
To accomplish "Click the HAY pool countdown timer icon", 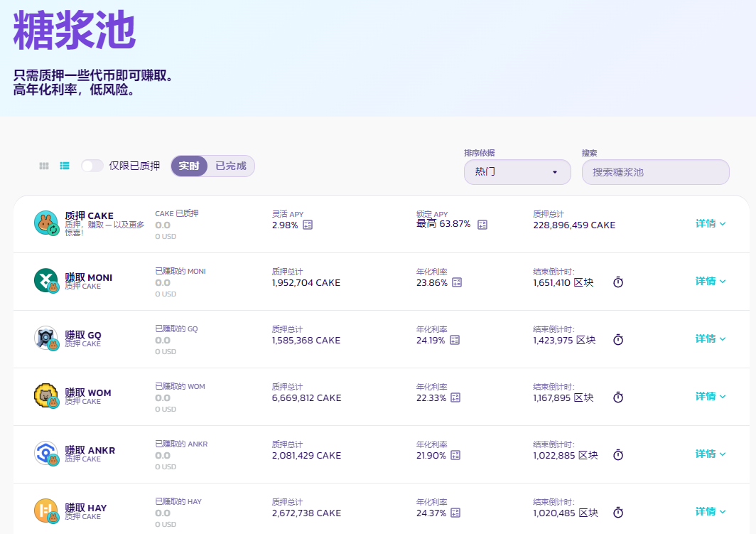I will pos(618,512).
